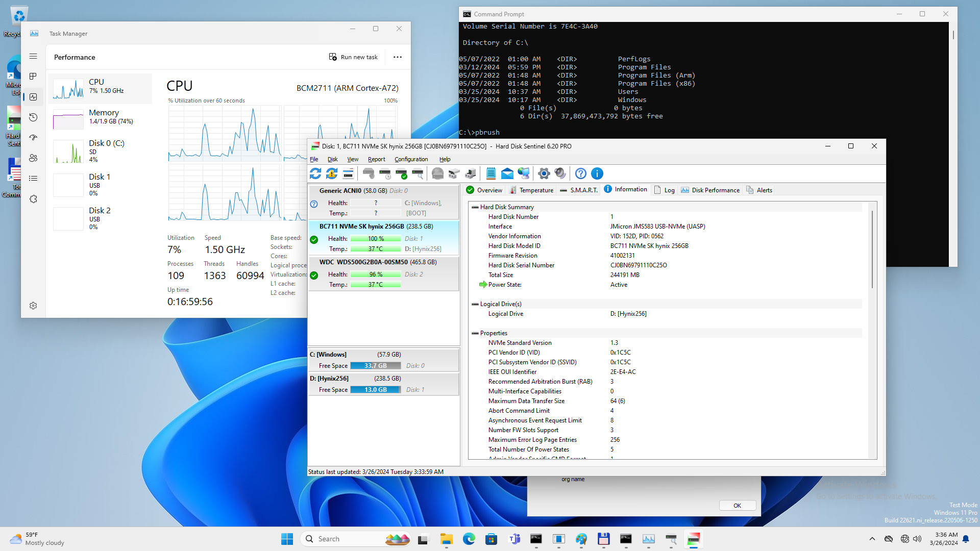Open App history icon in Task Manager sidebar
980x551 pixels.
click(x=33, y=117)
